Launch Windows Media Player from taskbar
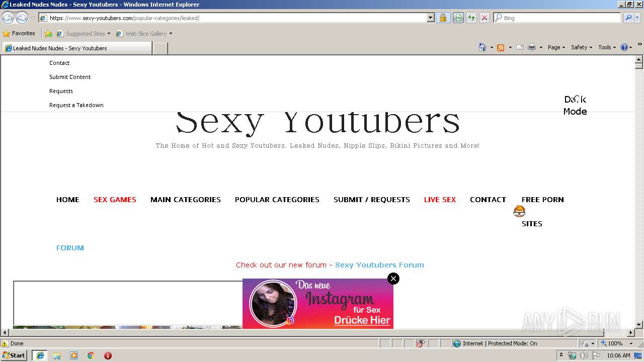644x362 pixels. click(74, 355)
